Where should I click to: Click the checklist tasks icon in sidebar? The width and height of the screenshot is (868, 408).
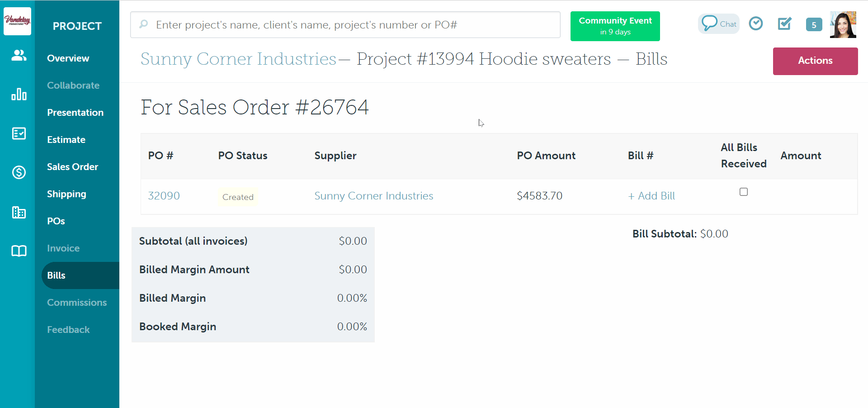[19, 133]
